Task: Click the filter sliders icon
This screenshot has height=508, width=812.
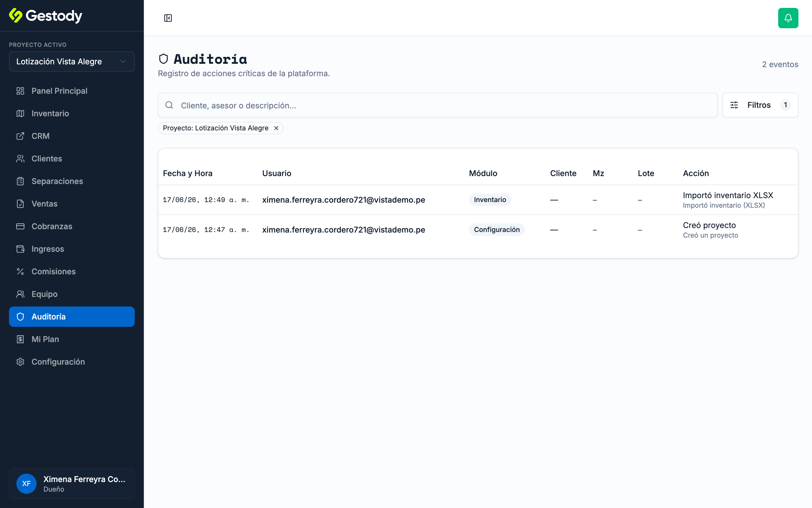Action: pyautogui.click(x=734, y=105)
